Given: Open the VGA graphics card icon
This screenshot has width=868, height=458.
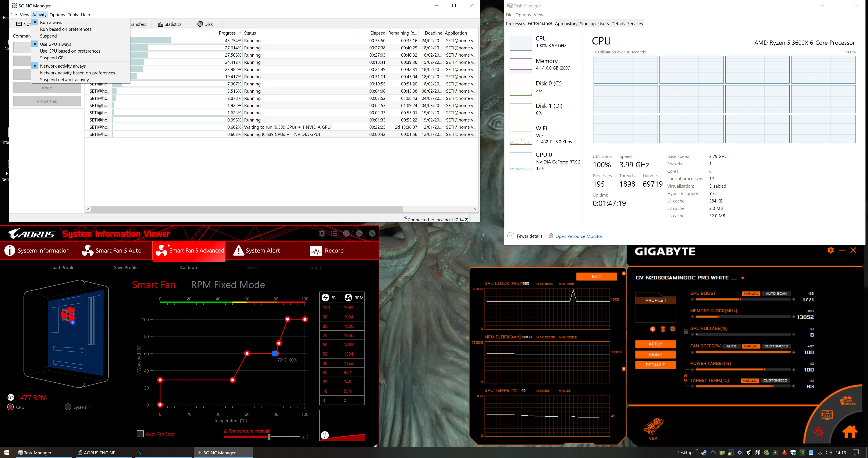Looking at the screenshot, I should pyautogui.click(x=653, y=429).
